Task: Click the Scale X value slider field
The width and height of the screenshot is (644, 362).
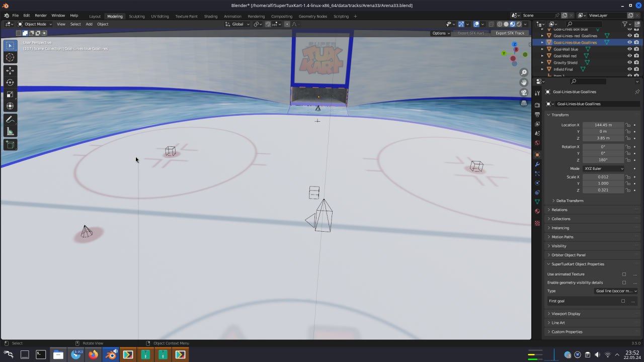Action: coord(603,177)
